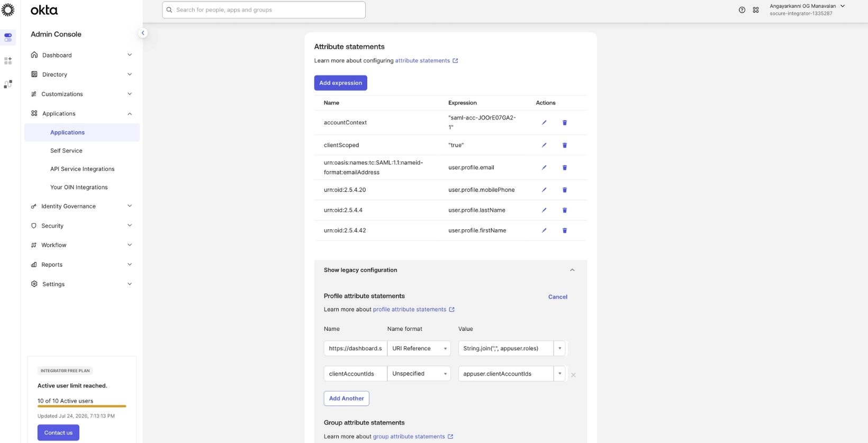Open the integrations icon in left rail

(x=8, y=84)
